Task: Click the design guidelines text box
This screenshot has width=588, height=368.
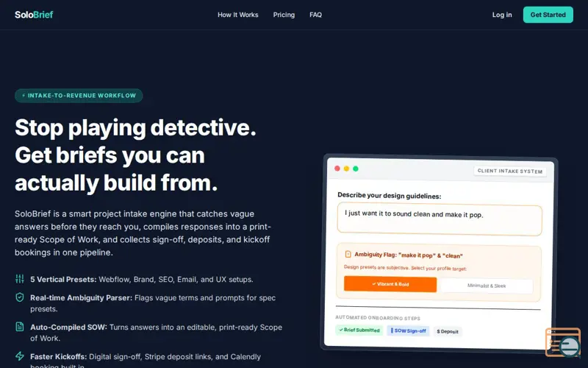Action: [x=440, y=219]
